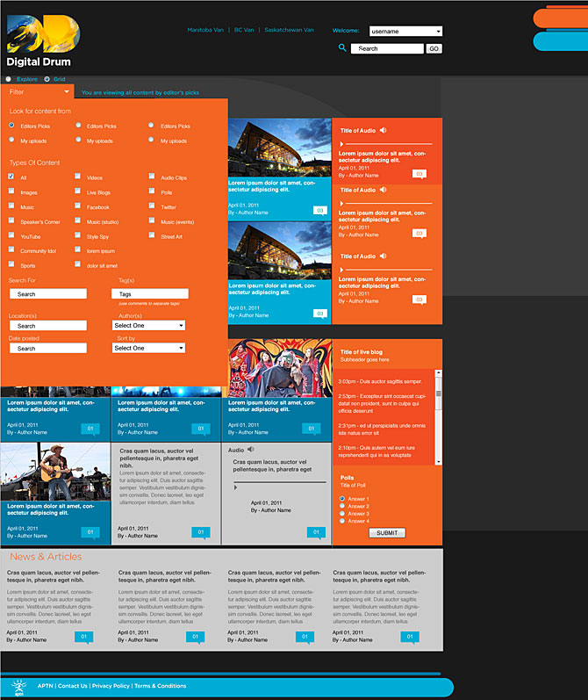Click the magnifying glass search icon
This screenshot has width=588, height=700.
click(x=342, y=48)
